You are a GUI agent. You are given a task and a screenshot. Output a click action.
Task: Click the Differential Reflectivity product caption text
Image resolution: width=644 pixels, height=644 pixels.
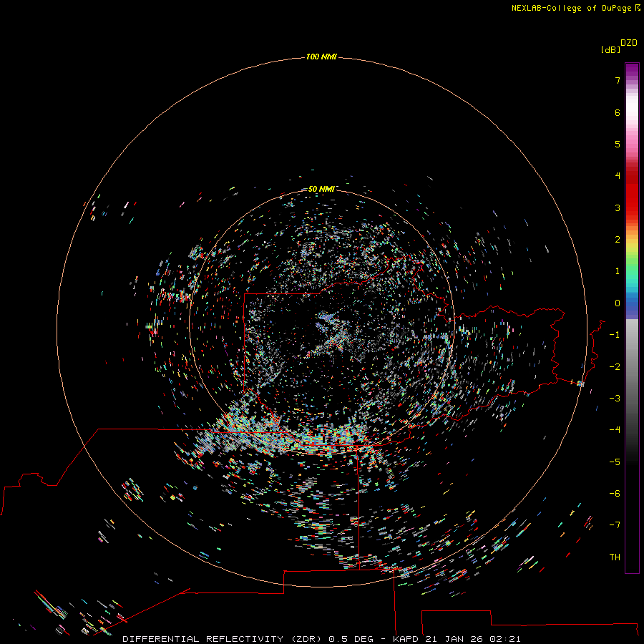click(321, 639)
